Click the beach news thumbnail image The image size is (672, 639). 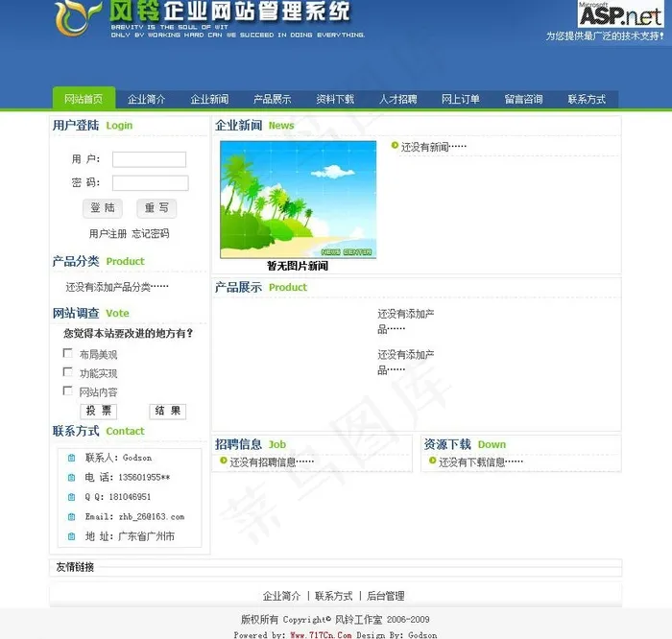pyautogui.click(x=298, y=200)
